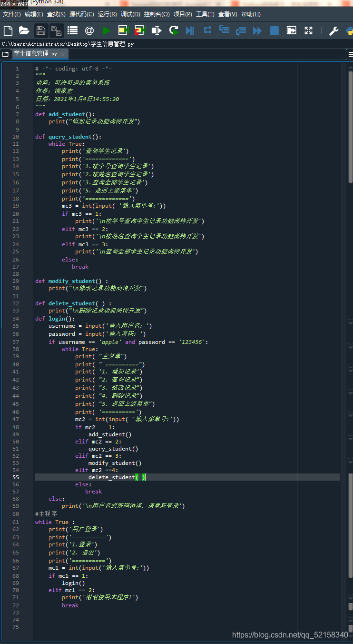Open the file list icon
353x644 pixels.
pyautogui.click(x=72, y=31)
